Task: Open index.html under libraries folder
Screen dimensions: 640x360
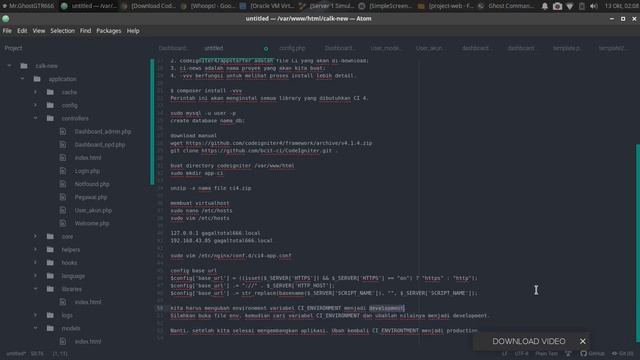Action: pos(88,302)
